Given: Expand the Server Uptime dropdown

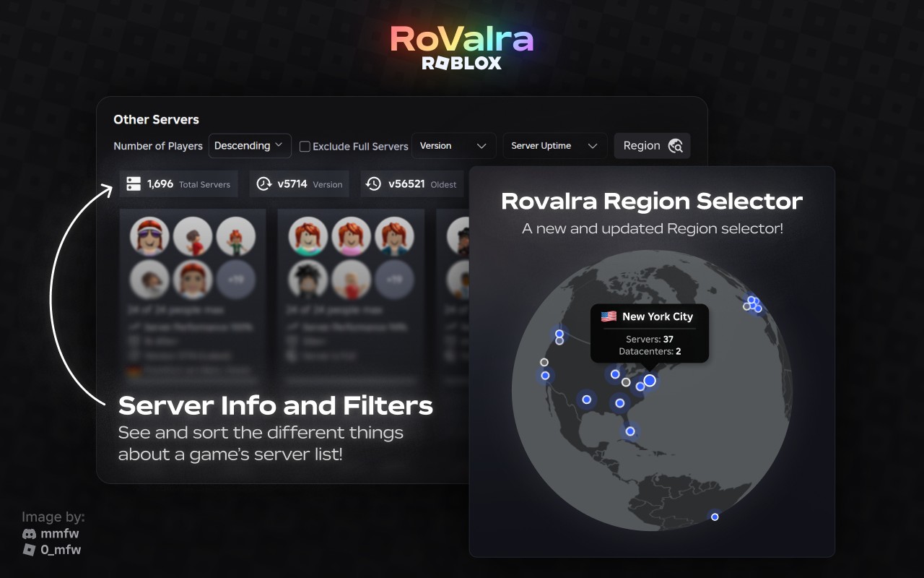Looking at the screenshot, I should pyautogui.click(x=554, y=146).
